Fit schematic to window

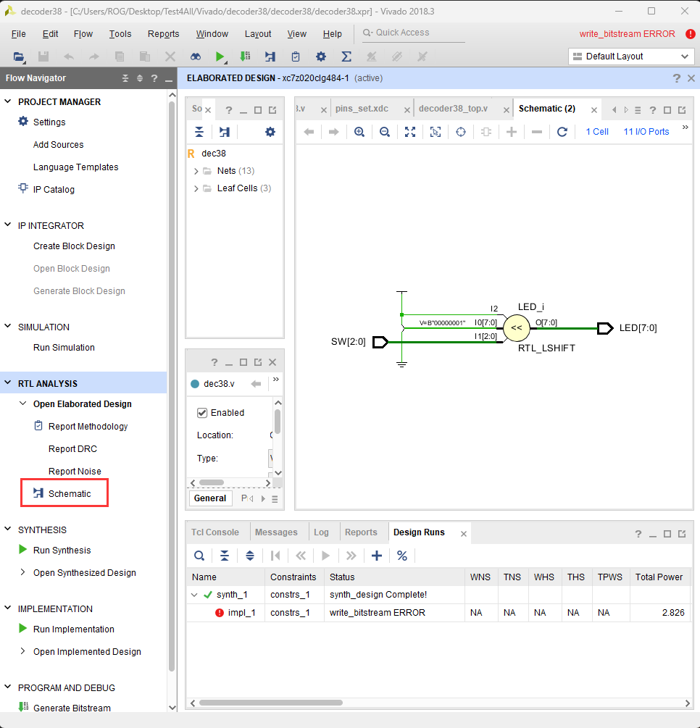click(410, 132)
